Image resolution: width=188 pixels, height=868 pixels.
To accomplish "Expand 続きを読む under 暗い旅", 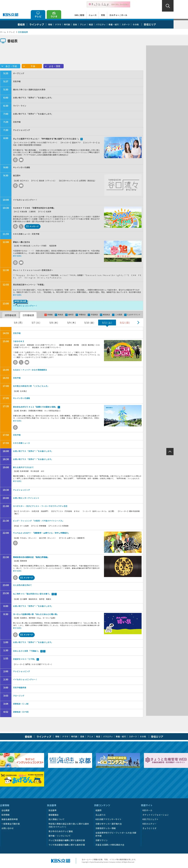I will tap(17, 628).
